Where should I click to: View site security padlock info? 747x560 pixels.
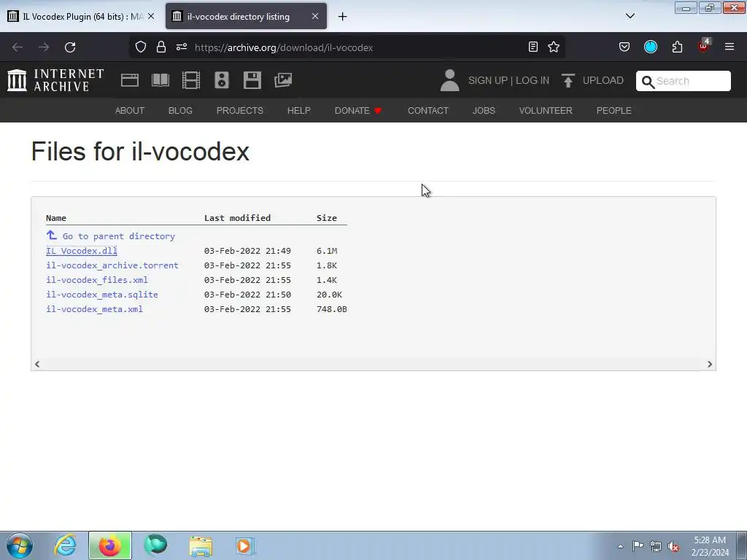pos(161,47)
